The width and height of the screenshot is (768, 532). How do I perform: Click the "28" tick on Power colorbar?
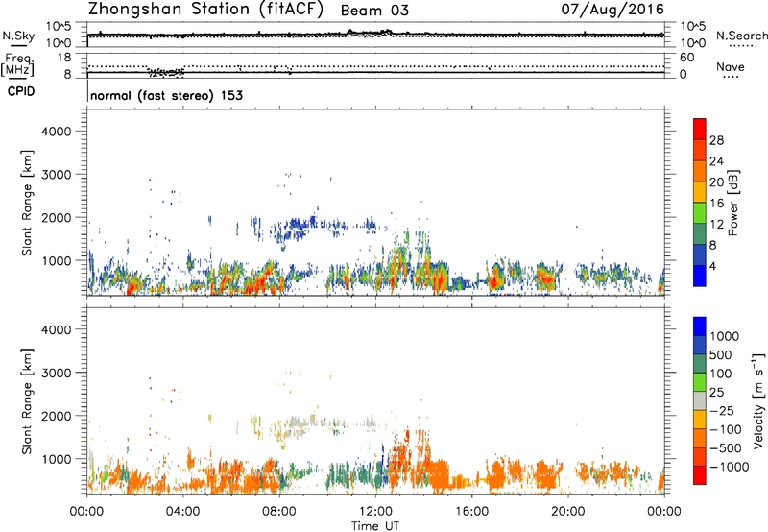click(x=716, y=140)
